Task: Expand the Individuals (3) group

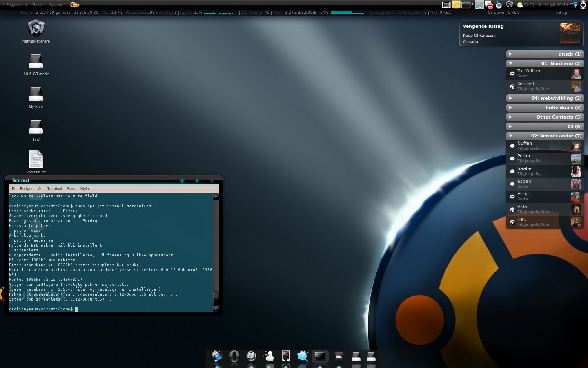Action: click(545, 108)
